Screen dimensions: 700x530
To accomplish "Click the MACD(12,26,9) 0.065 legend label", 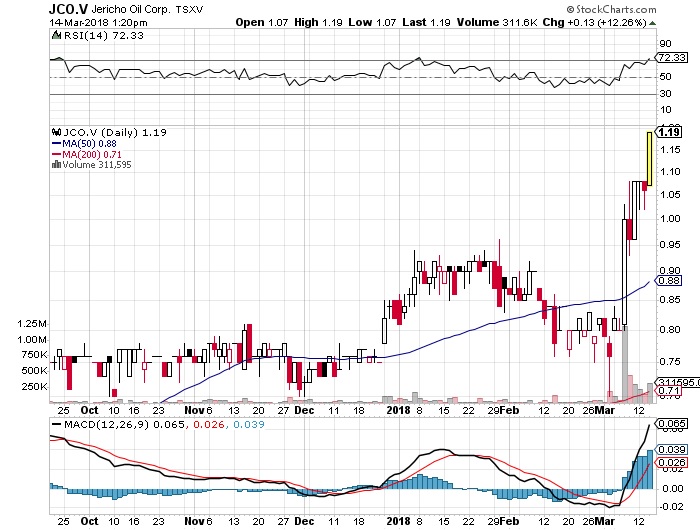I will pos(124,424).
